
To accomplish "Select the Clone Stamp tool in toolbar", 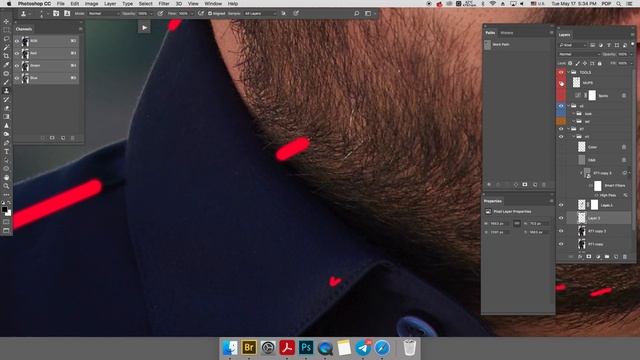I will [6, 91].
